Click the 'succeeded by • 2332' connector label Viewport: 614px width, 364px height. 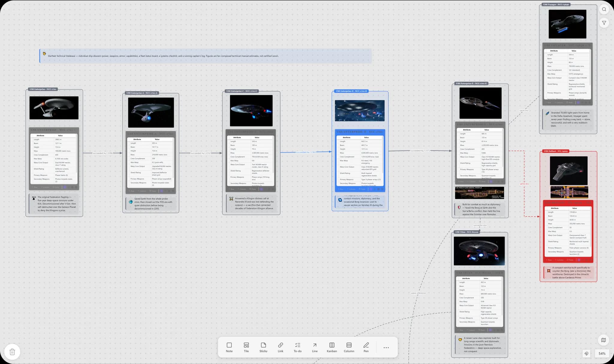coord(201,153)
